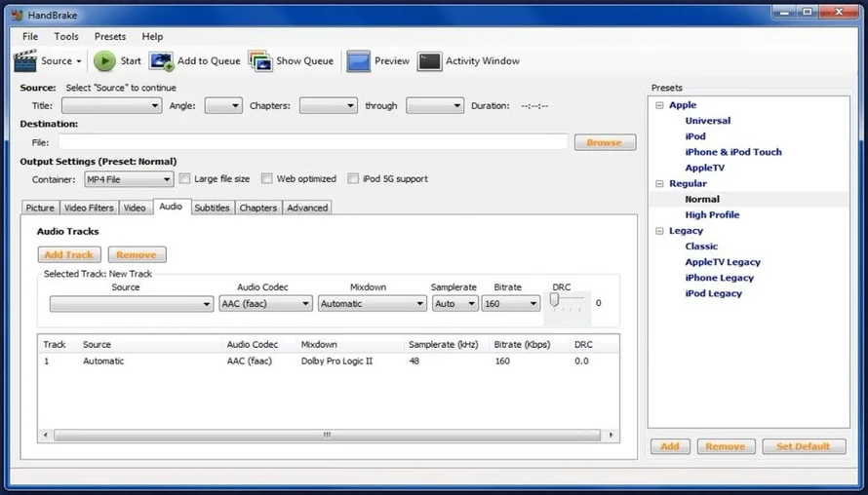
Task: Open the Help menu
Action: coord(152,36)
